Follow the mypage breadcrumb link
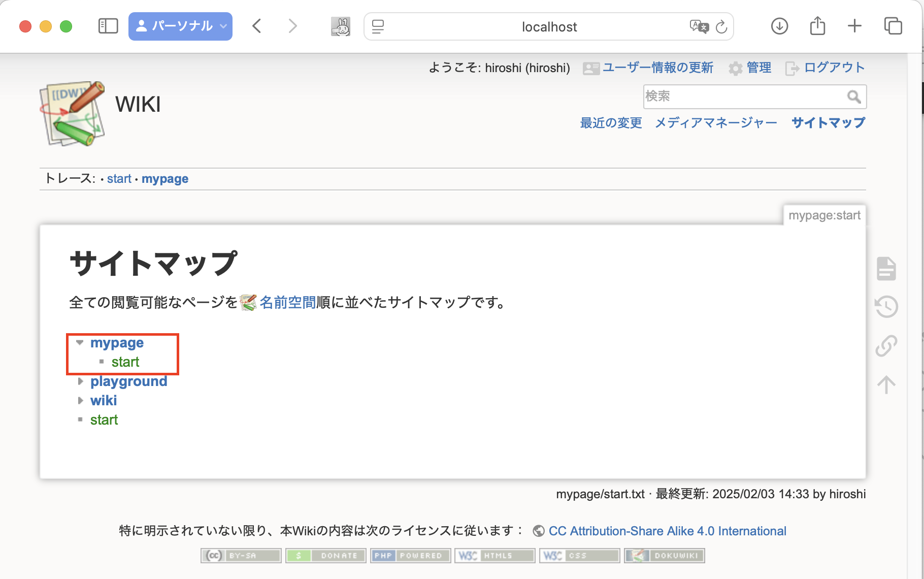This screenshot has height=579, width=924. pos(165,178)
